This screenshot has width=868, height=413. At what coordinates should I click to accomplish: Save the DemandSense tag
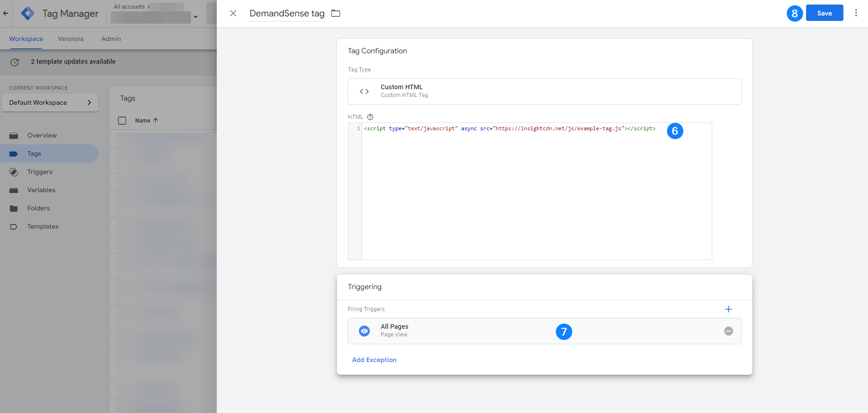coord(824,13)
